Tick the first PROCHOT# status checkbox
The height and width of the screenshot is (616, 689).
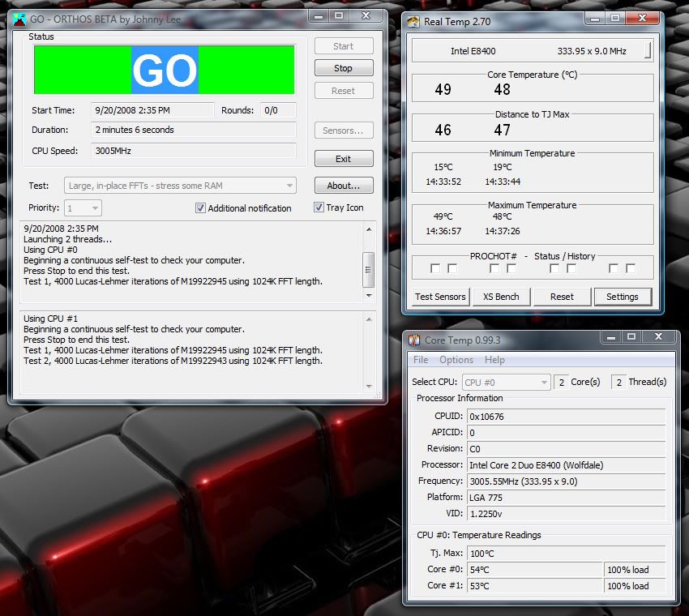(435, 268)
